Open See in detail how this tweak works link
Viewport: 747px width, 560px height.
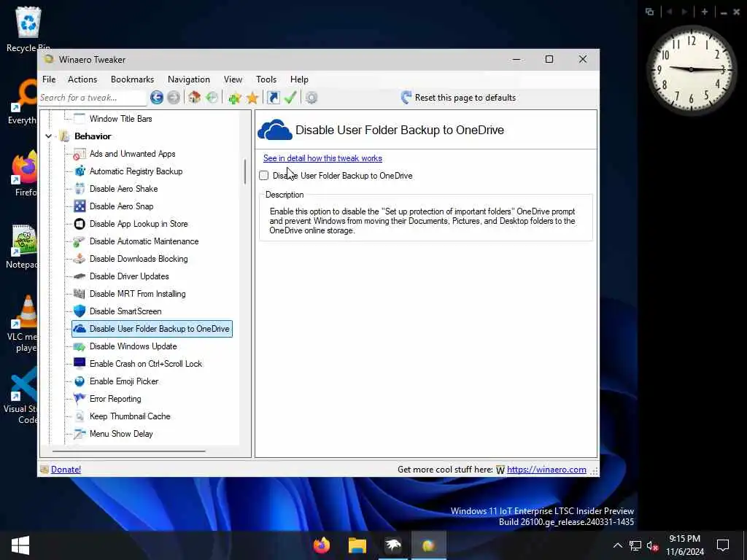322,158
